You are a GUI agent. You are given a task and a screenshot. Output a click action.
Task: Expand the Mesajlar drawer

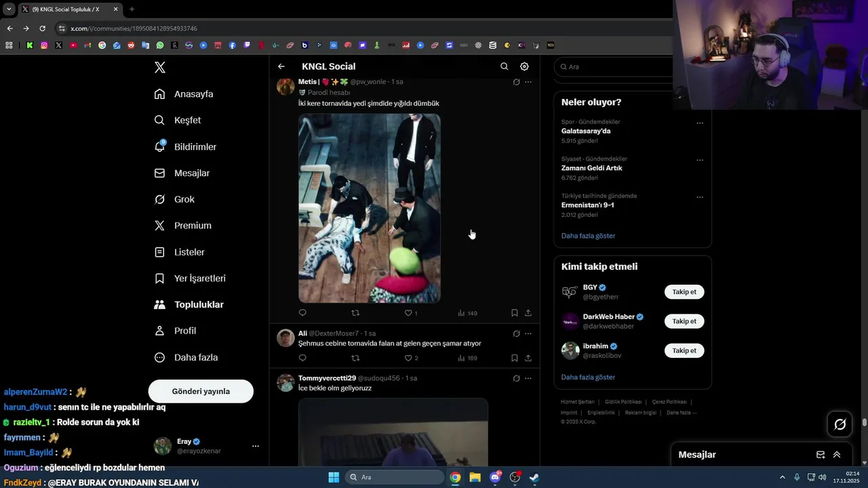[837, 455]
